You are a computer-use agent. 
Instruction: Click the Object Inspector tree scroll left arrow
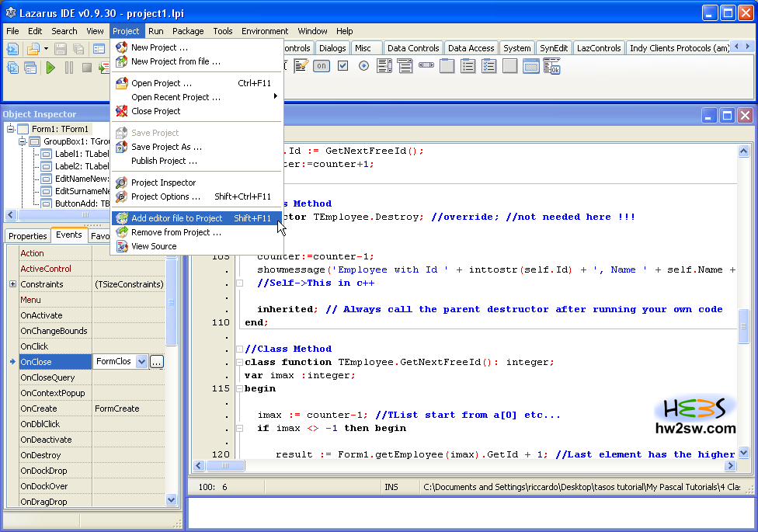[x=11, y=214]
